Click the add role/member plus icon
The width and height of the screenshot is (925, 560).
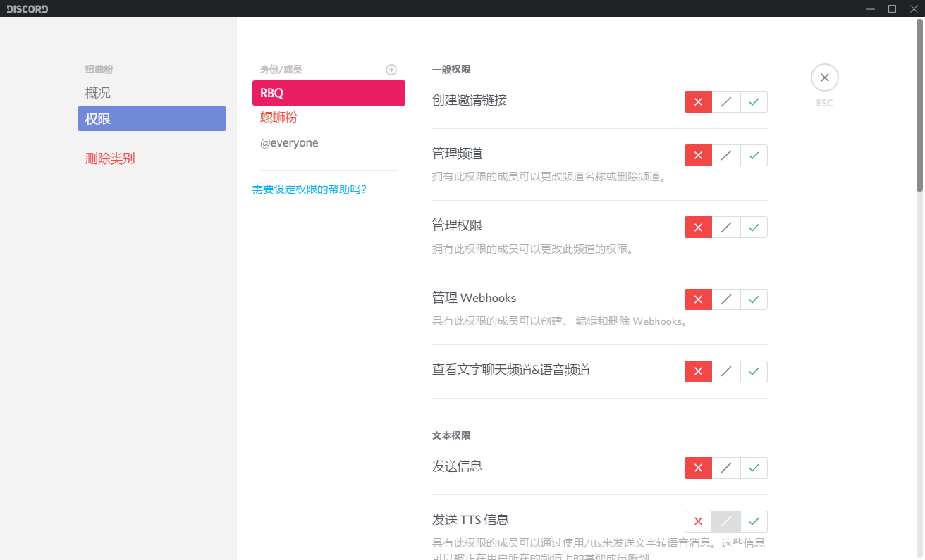click(391, 70)
